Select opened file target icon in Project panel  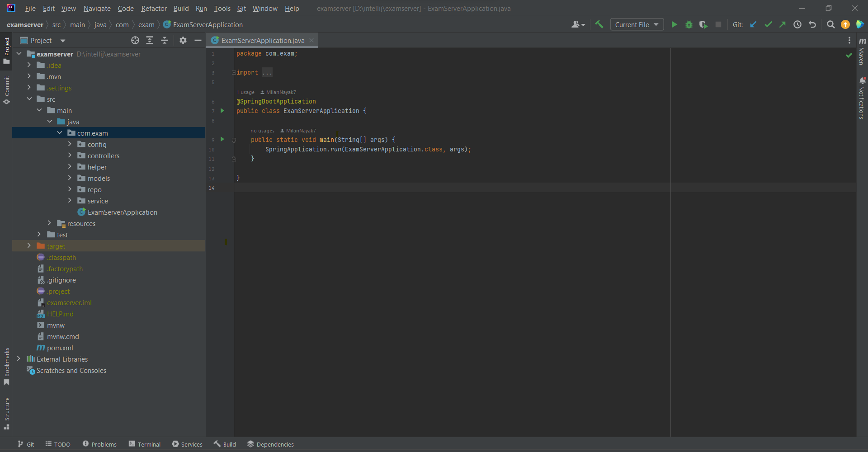pyautogui.click(x=135, y=40)
